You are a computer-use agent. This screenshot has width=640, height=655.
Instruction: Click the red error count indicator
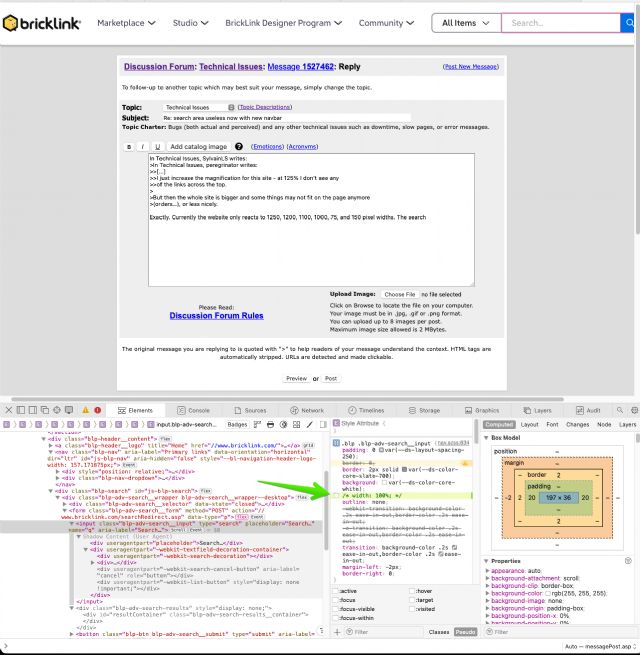[97, 410]
